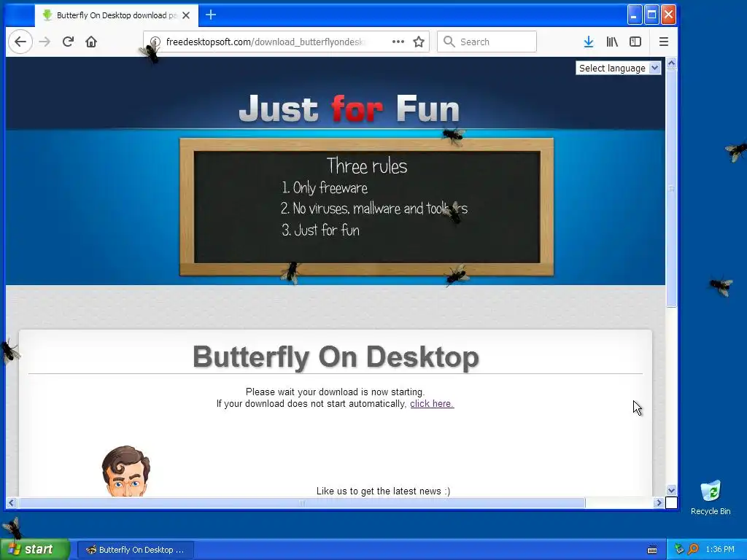The width and height of the screenshot is (747, 560).
Task: Open the Firefox home page
Action: tap(91, 42)
